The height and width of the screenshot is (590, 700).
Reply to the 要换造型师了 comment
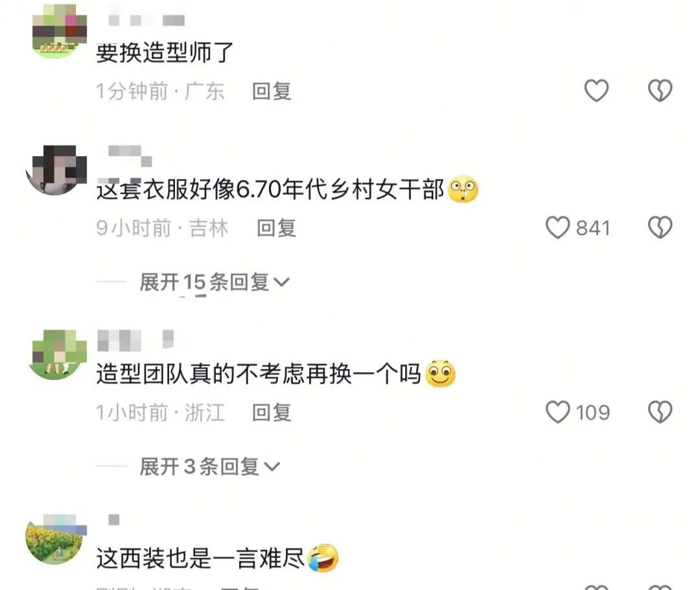(272, 91)
